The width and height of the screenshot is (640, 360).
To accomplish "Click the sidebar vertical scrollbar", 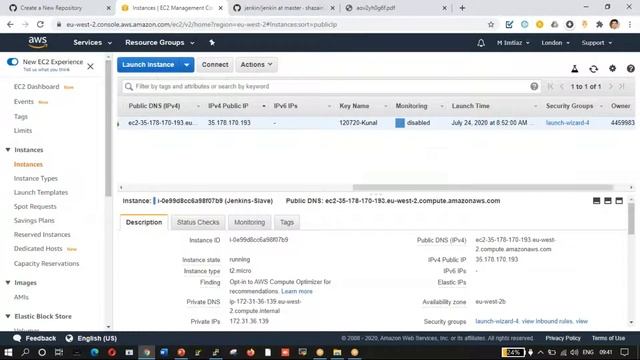I will coord(108,128).
